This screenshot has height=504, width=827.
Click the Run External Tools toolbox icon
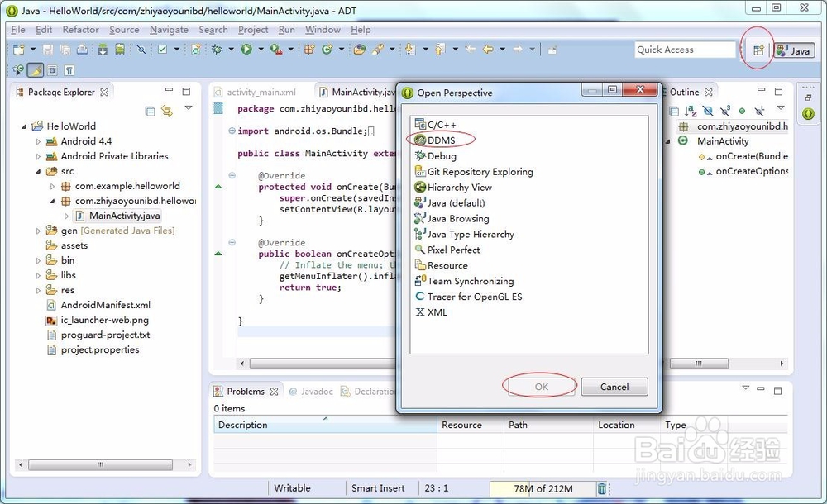pos(276,50)
